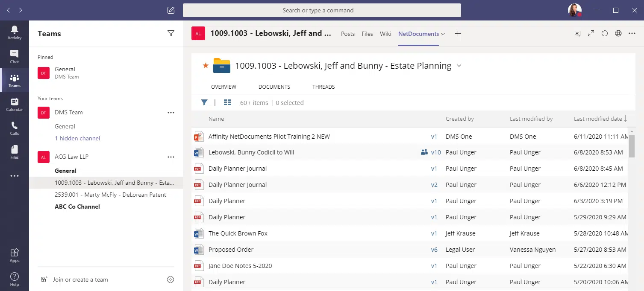Open tab in website globe icon

(618, 34)
